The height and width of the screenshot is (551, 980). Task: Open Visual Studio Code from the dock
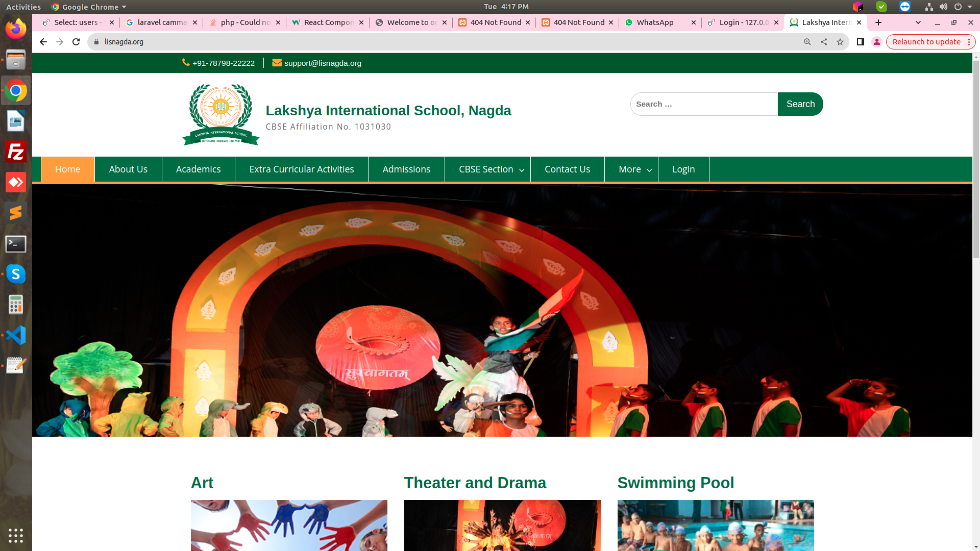(16, 335)
